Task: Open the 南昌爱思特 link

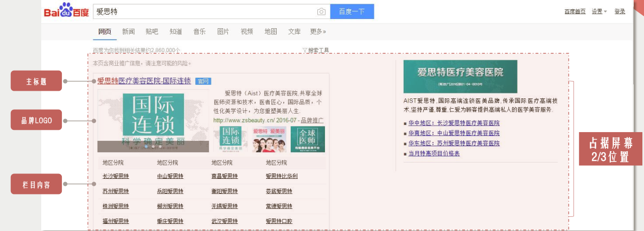Action: (x=225, y=176)
